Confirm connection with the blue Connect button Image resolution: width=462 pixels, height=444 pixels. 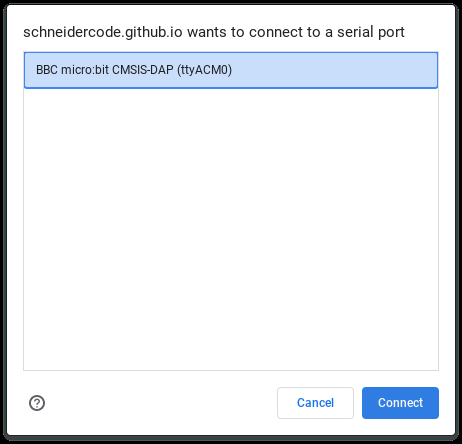400,403
